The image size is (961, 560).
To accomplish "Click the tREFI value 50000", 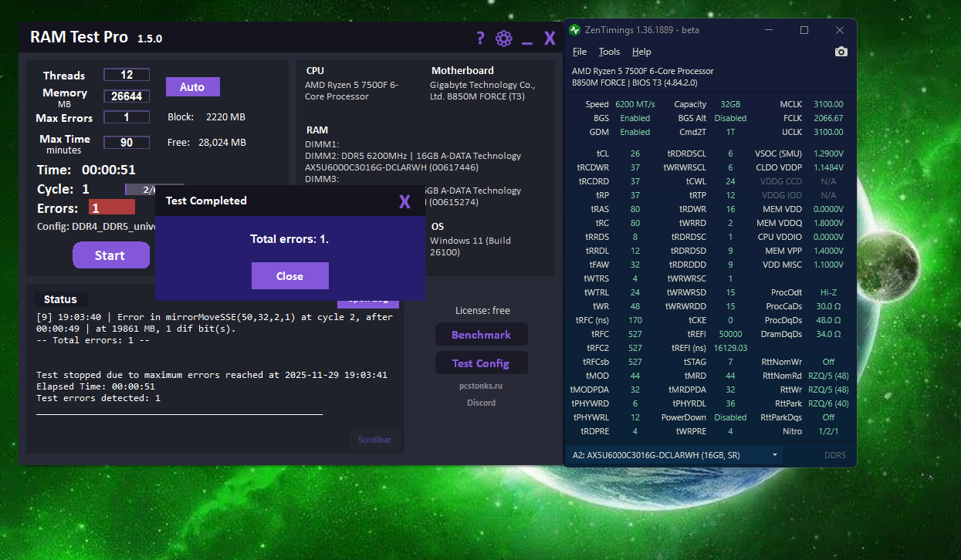I will [729, 334].
